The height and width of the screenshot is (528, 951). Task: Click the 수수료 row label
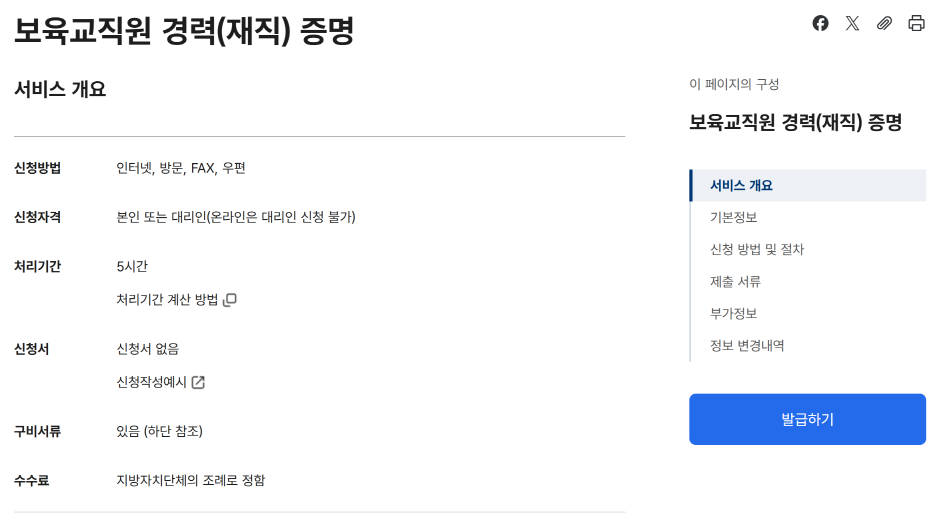click(32, 480)
